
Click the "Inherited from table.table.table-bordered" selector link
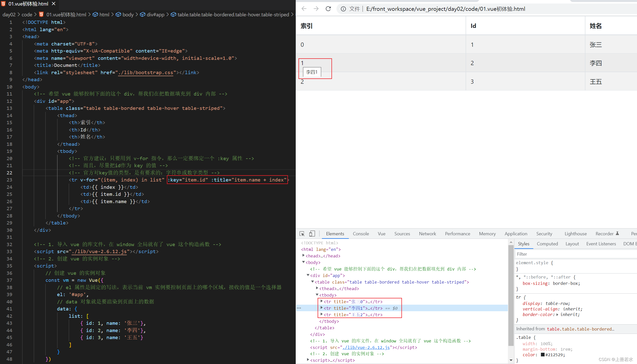(580, 329)
